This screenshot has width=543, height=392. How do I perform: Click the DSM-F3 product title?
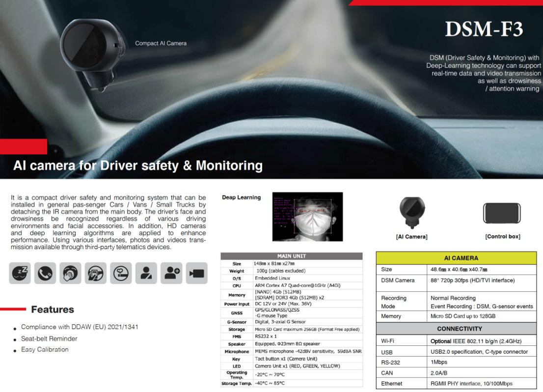click(x=484, y=29)
